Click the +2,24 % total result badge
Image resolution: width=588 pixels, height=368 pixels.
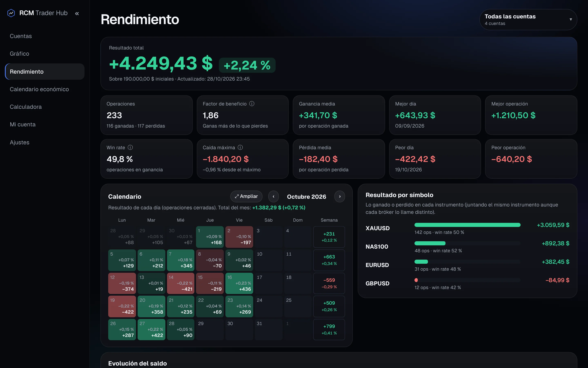(247, 65)
